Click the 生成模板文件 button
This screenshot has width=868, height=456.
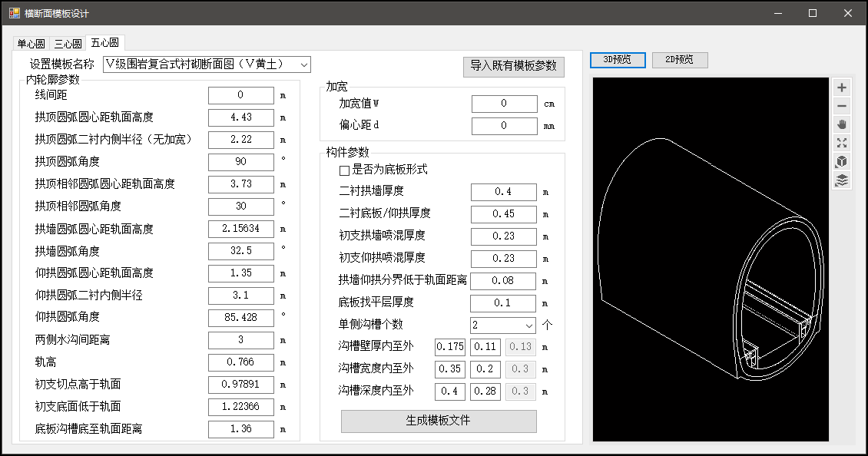pos(438,421)
